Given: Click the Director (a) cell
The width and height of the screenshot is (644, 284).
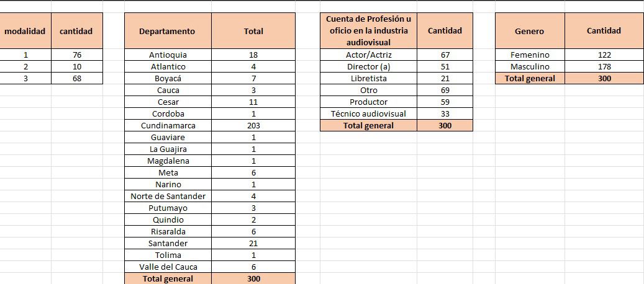Looking at the screenshot, I should tap(368, 66).
